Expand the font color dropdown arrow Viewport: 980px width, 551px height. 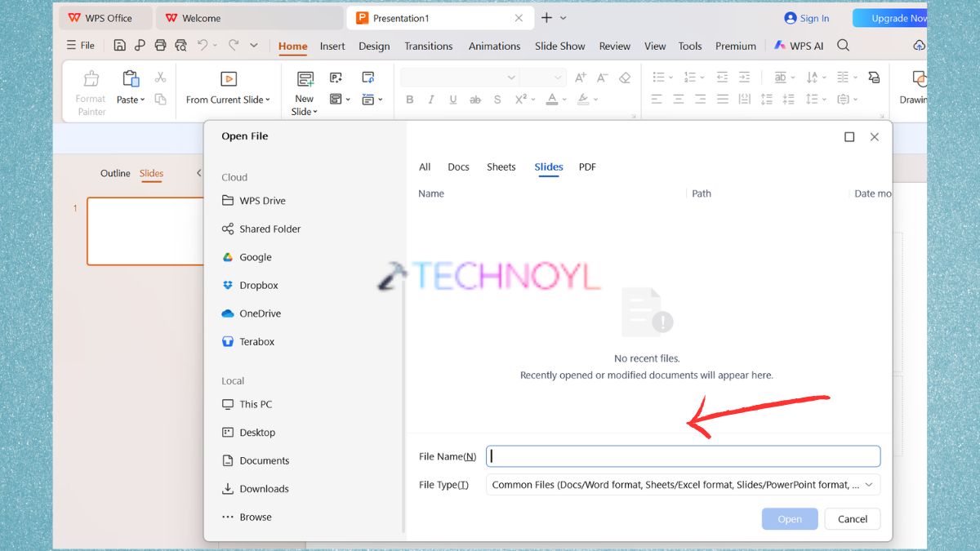565,100
